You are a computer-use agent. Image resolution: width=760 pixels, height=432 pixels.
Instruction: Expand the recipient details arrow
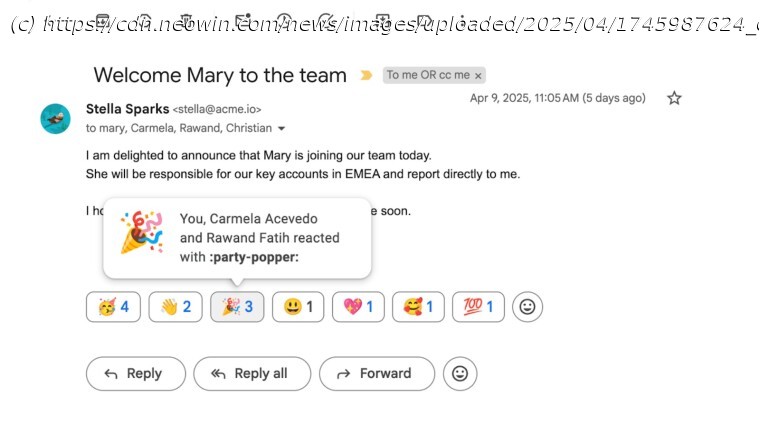282,128
